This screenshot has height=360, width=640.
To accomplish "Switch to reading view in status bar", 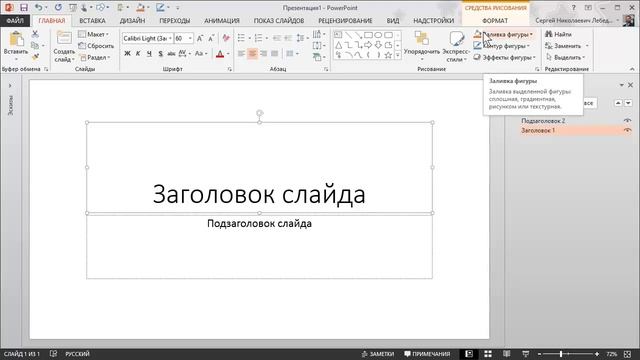I will [x=507, y=354].
